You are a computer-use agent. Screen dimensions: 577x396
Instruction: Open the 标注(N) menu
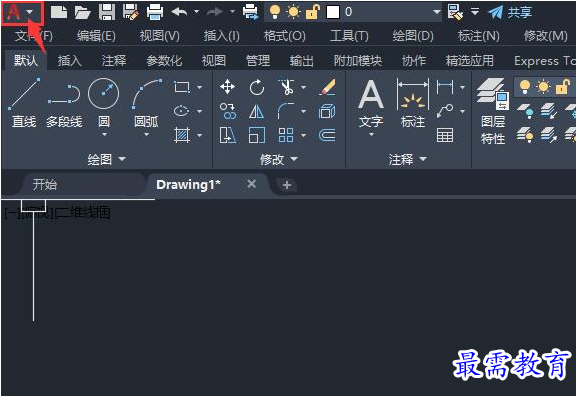coord(478,36)
